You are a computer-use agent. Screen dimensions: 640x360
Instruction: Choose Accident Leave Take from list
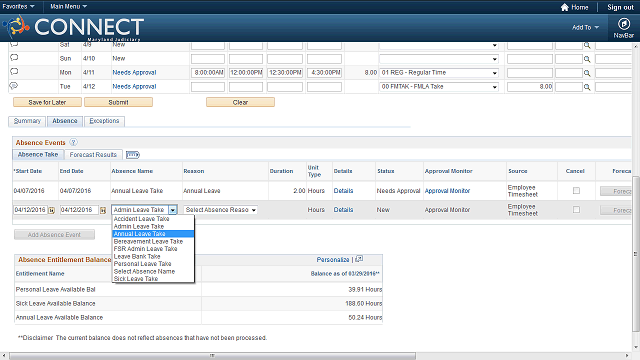coord(153,219)
